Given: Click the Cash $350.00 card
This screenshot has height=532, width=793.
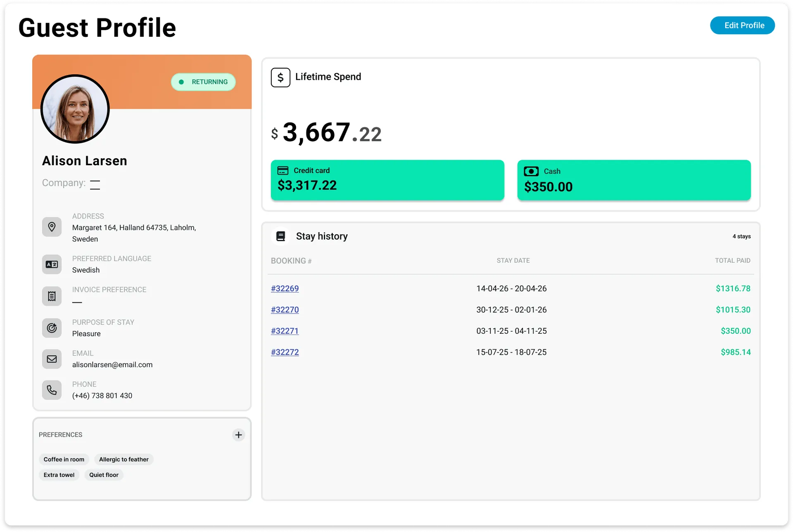Looking at the screenshot, I should tap(634, 180).
